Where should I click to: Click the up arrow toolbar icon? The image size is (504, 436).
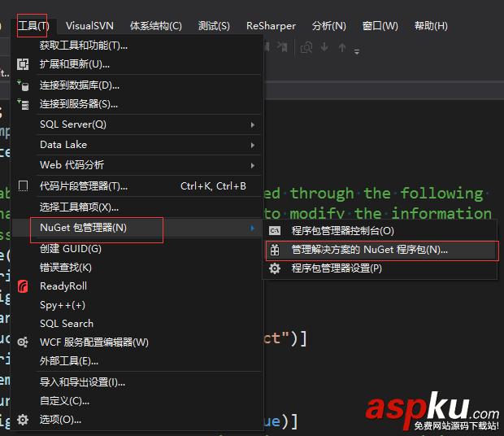coord(342,48)
